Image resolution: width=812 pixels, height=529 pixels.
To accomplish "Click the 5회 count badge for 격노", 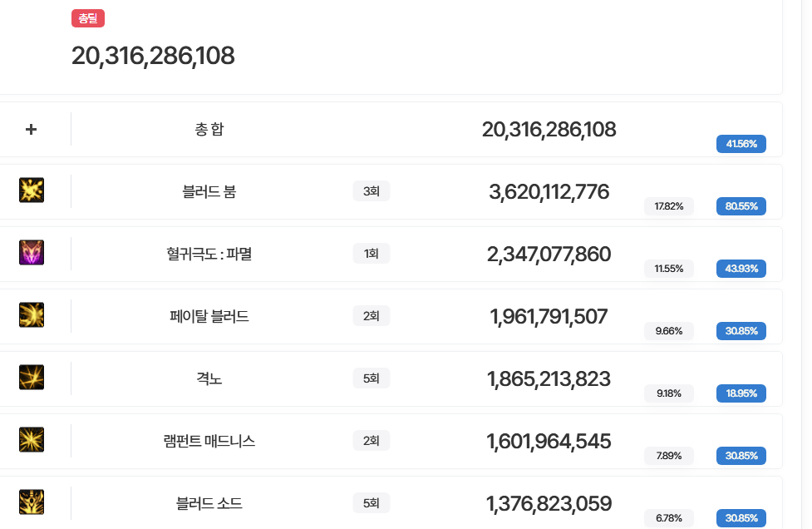I will (x=372, y=378).
